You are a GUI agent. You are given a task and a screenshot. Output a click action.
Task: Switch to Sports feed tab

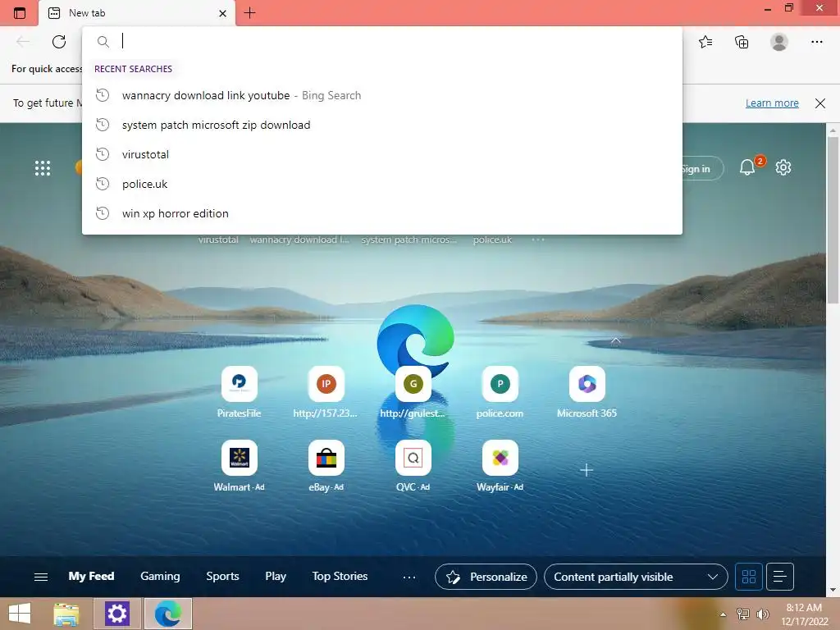[222, 577]
